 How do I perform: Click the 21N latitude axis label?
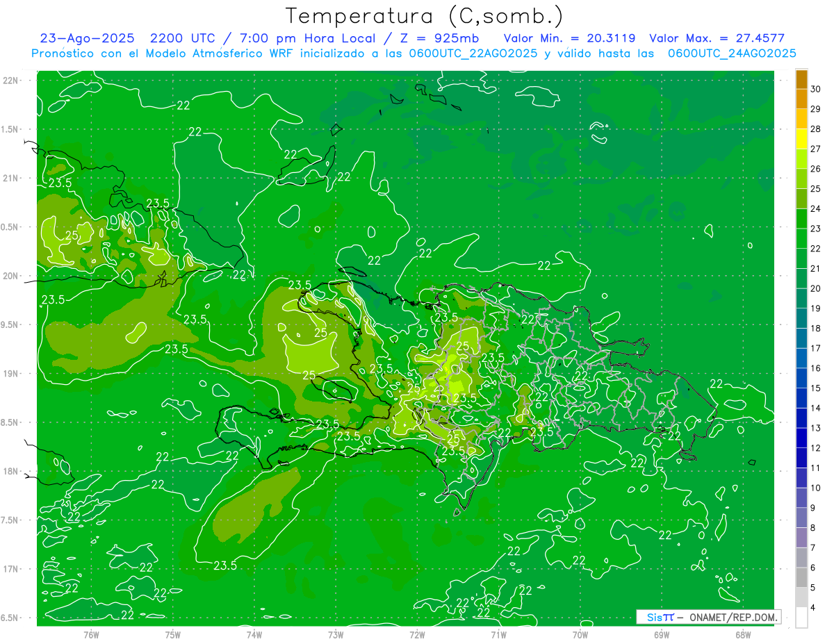(x=11, y=178)
